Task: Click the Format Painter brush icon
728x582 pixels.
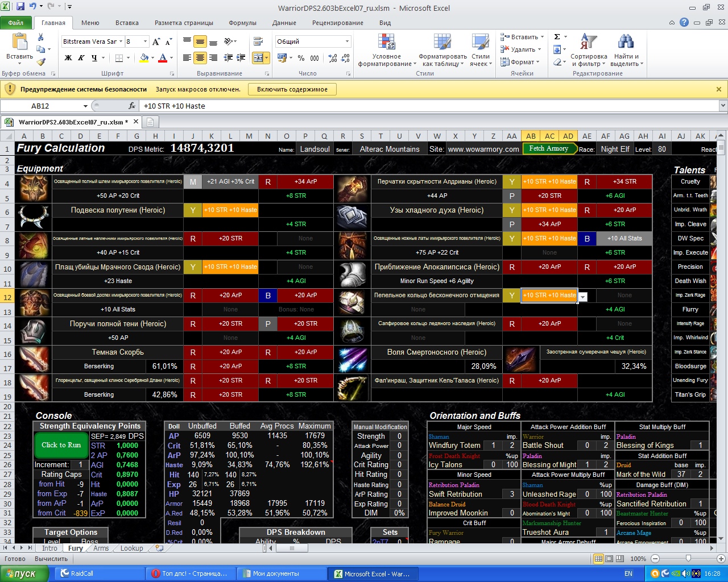Action: [x=40, y=63]
